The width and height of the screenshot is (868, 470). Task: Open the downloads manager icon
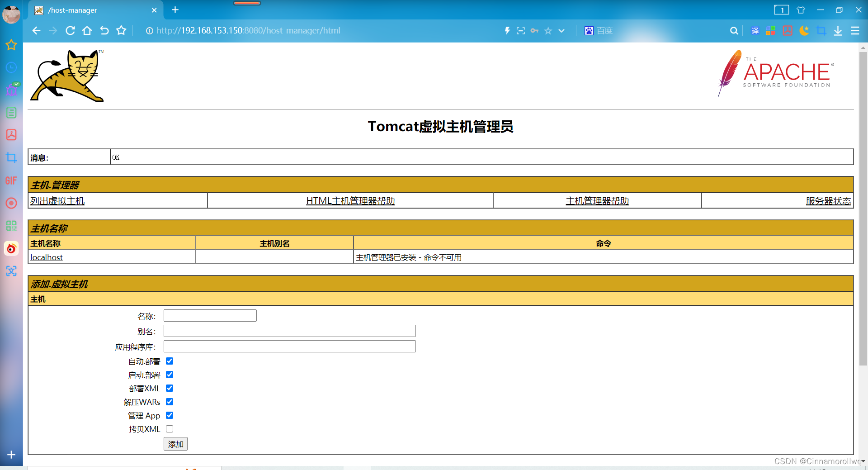pyautogui.click(x=838, y=31)
